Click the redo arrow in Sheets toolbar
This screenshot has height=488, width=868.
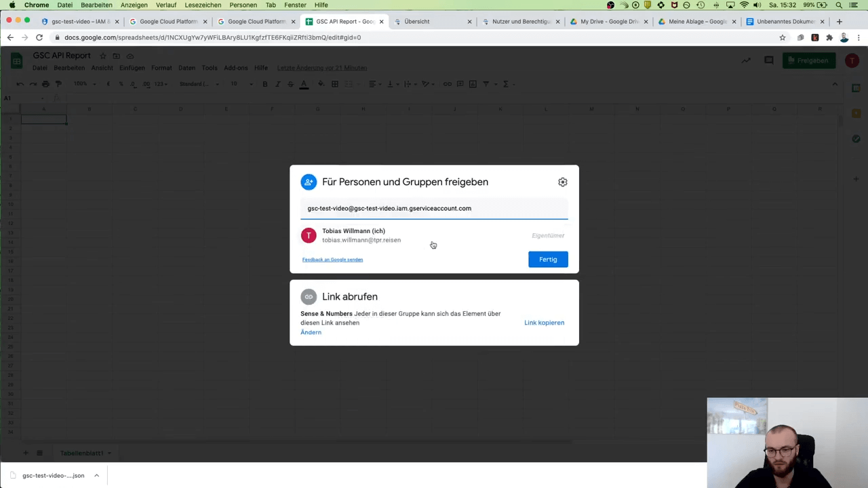coord(33,84)
